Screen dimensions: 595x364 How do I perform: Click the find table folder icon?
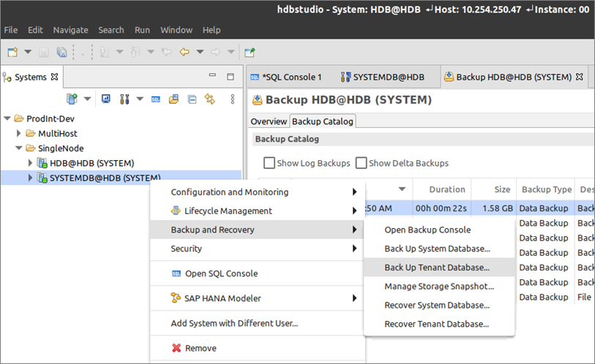pos(173,99)
